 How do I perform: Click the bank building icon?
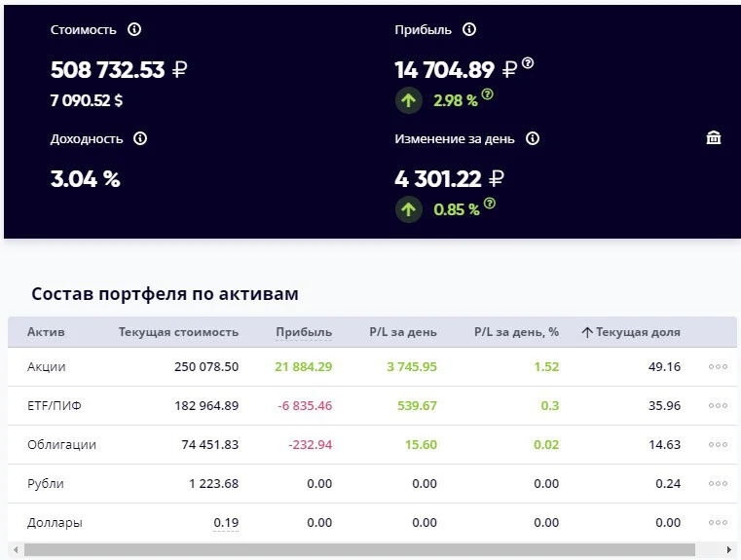tap(713, 137)
